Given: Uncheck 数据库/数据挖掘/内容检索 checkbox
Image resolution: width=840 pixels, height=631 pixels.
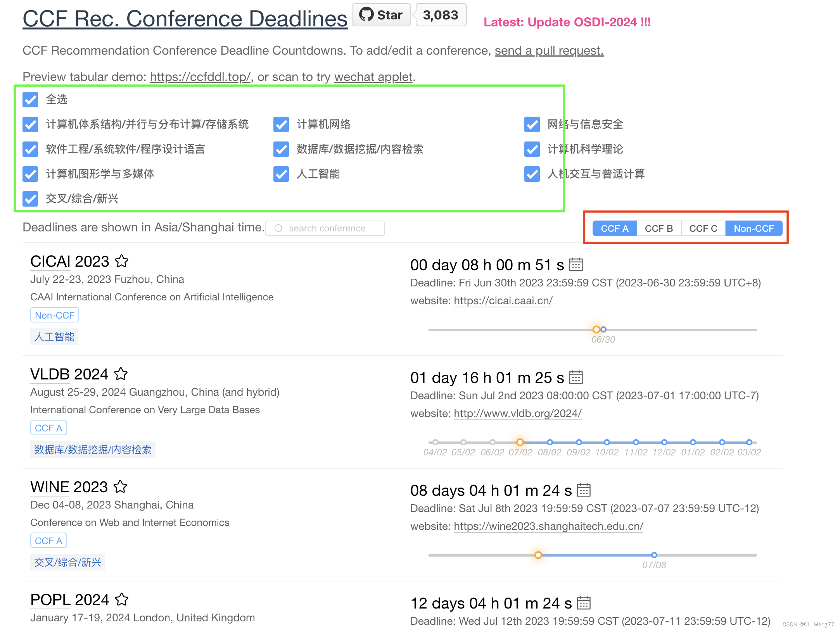Looking at the screenshot, I should [x=281, y=149].
